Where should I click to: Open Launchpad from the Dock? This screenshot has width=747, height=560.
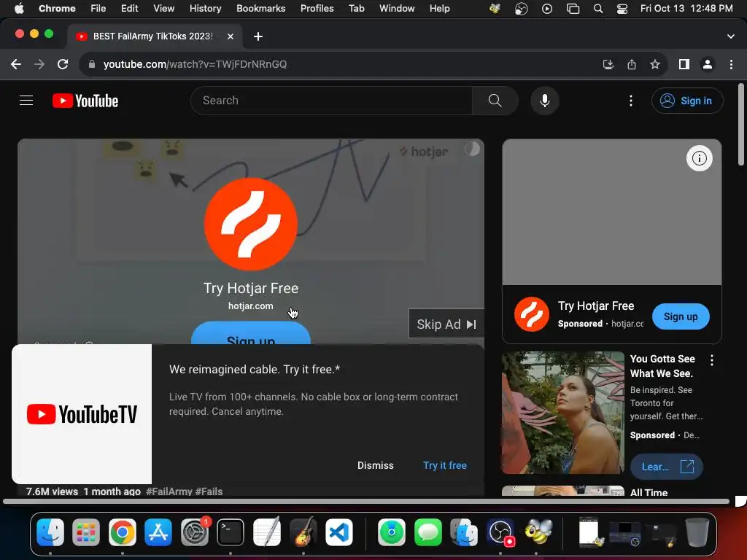(x=86, y=532)
